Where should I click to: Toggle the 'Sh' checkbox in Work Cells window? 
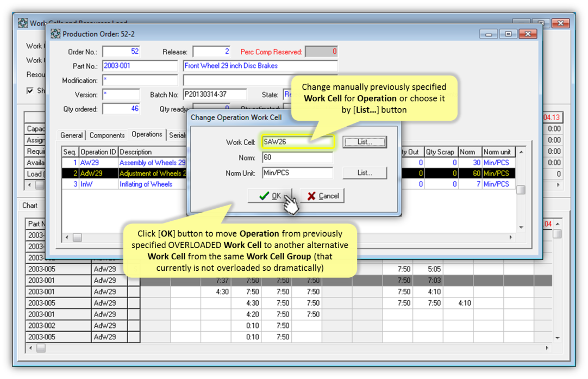click(x=30, y=91)
